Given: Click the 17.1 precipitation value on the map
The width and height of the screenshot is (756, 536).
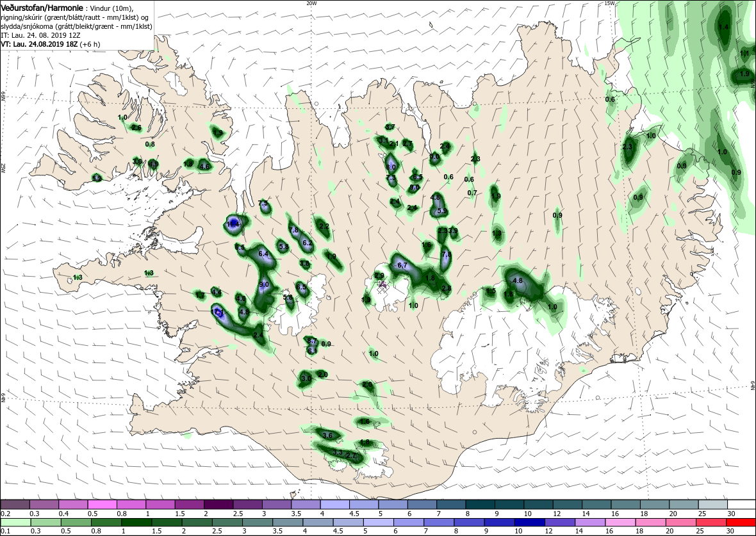Looking at the screenshot, I should click(x=217, y=312).
